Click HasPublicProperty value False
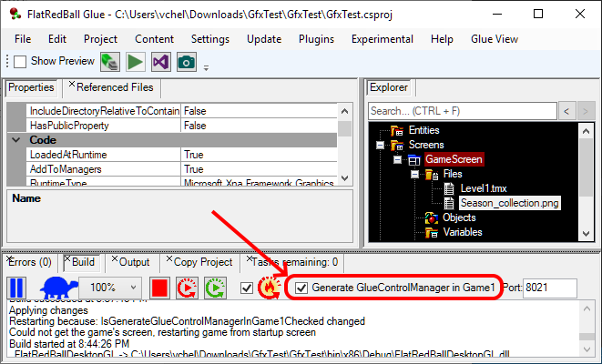The width and height of the screenshot is (602, 364). (x=259, y=126)
